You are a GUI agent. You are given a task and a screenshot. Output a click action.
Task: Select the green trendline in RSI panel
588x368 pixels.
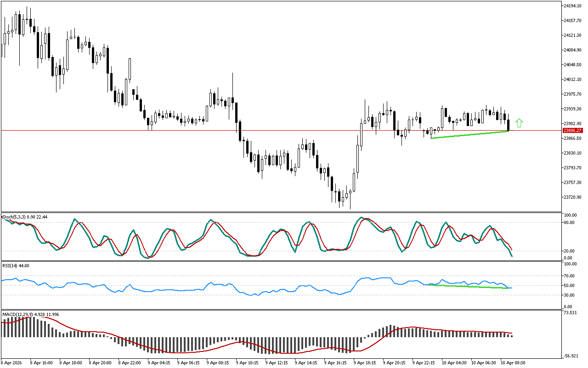[x=469, y=287]
